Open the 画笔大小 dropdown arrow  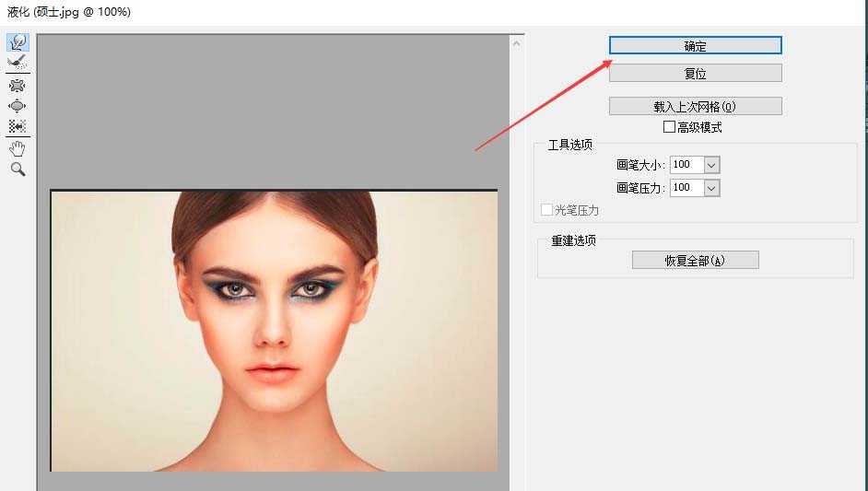pos(711,165)
